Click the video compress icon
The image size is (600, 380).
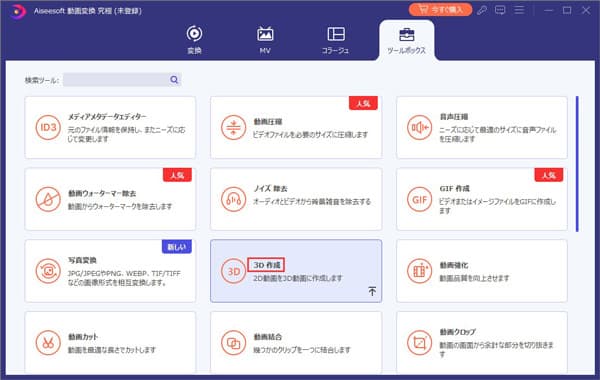point(233,127)
